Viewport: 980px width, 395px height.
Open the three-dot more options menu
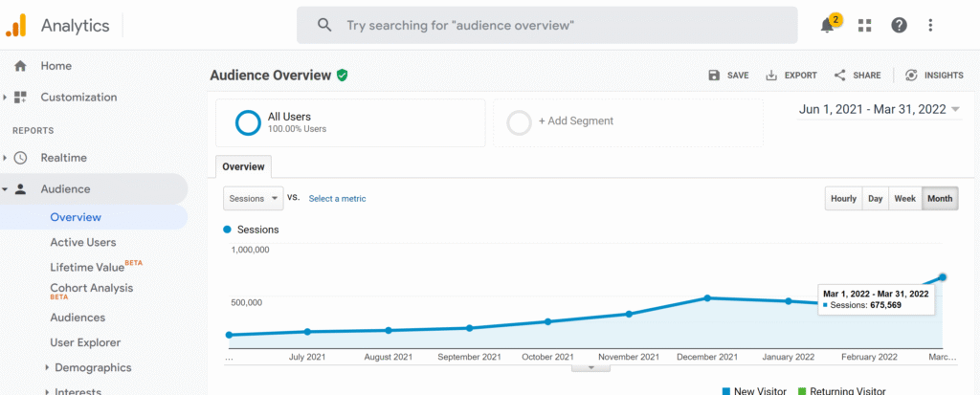click(931, 26)
